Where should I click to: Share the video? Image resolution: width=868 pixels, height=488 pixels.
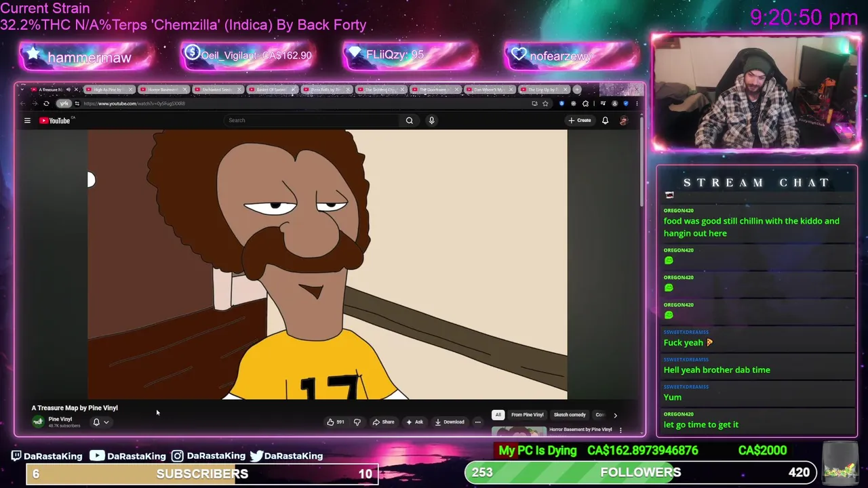pyautogui.click(x=383, y=422)
